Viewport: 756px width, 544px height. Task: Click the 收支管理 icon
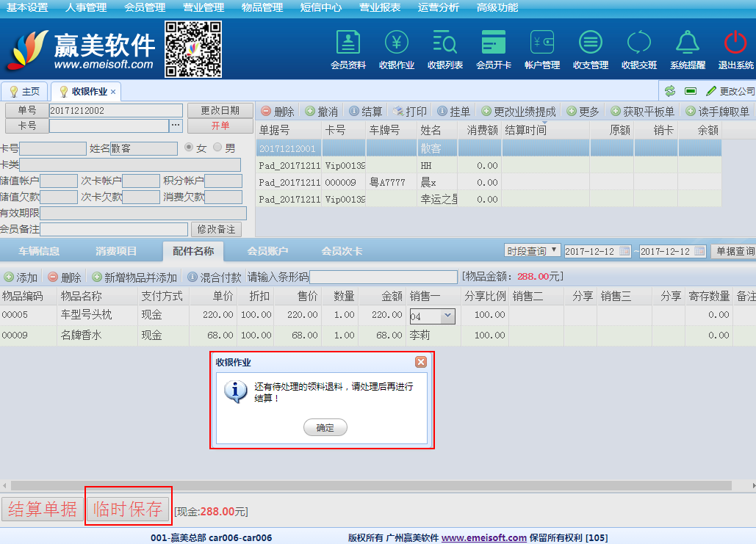591,43
